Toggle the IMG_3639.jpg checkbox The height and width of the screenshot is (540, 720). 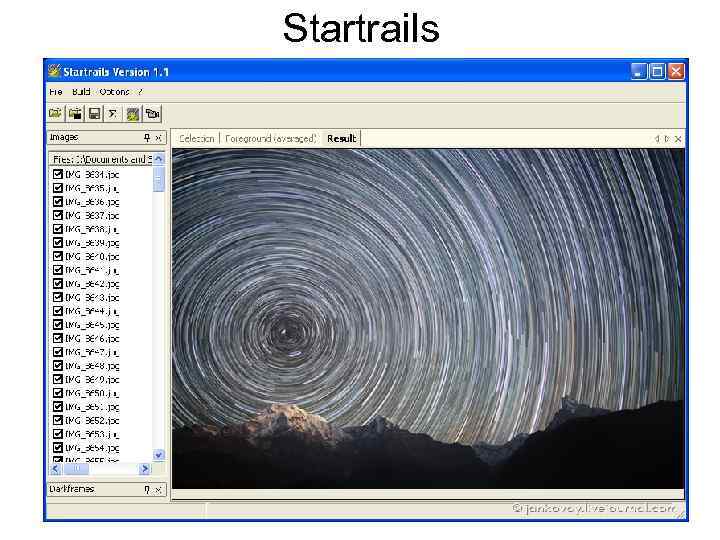point(58,242)
